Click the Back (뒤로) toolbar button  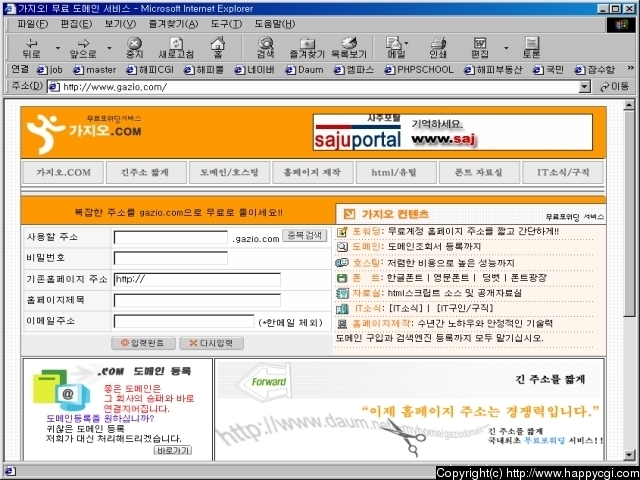[31, 48]
